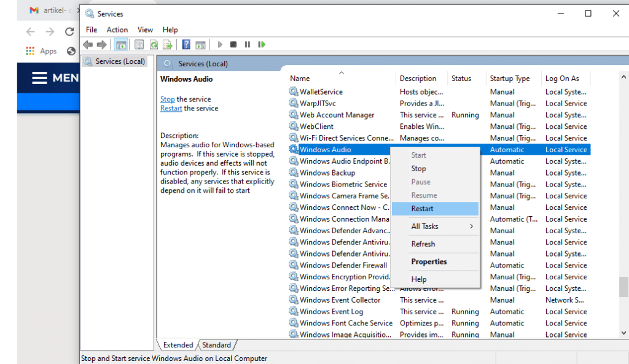
Task: Toggle the Show/Hide Console Tree icon
Action: tap(120, 44)
